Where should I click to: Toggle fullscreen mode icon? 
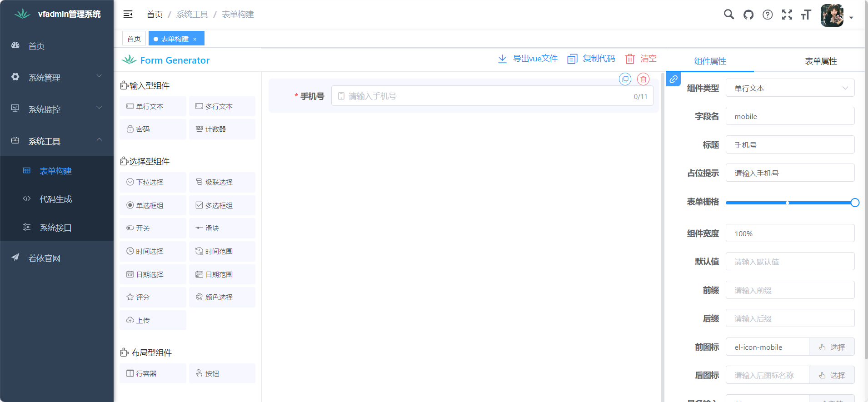pyautogui.click(x=787, y=15)
